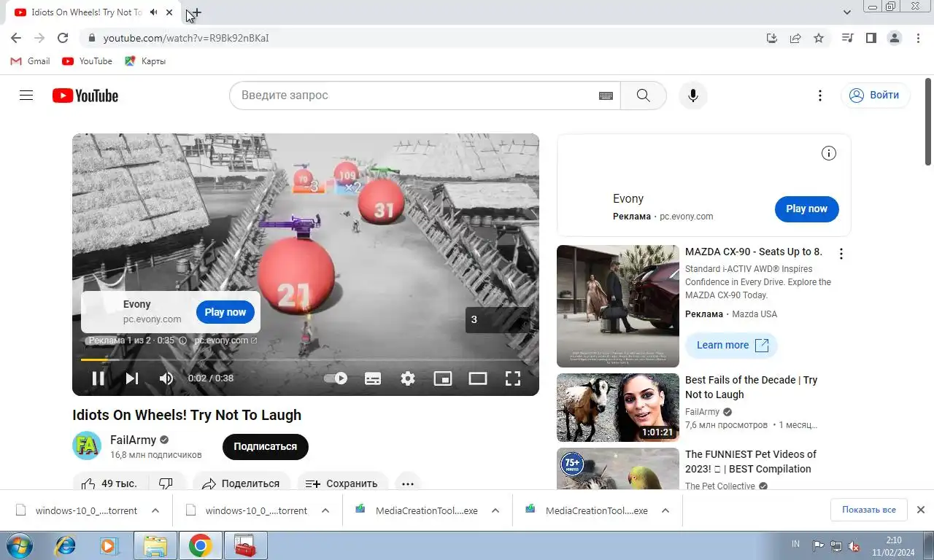Viewport: 934px width, 560px height.
Task: Open player settings gear
Action: coord(408,378)
